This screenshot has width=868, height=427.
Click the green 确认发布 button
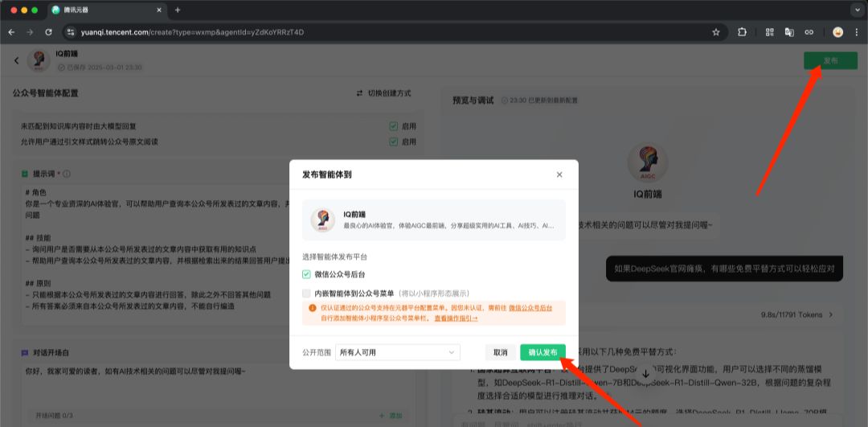point(542,352)
